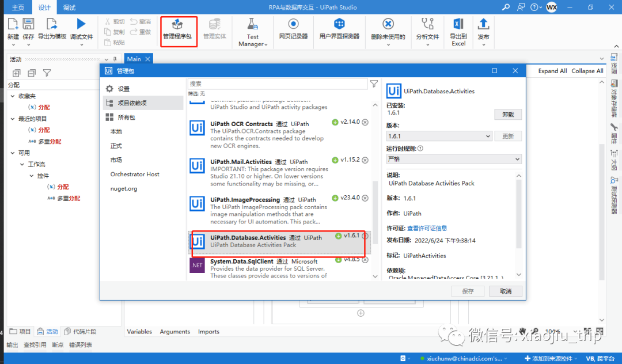Remove UiPath.Mail.Activities with its X icon
The height and width of the screenshot is (364, 622).
click(365, 160)
